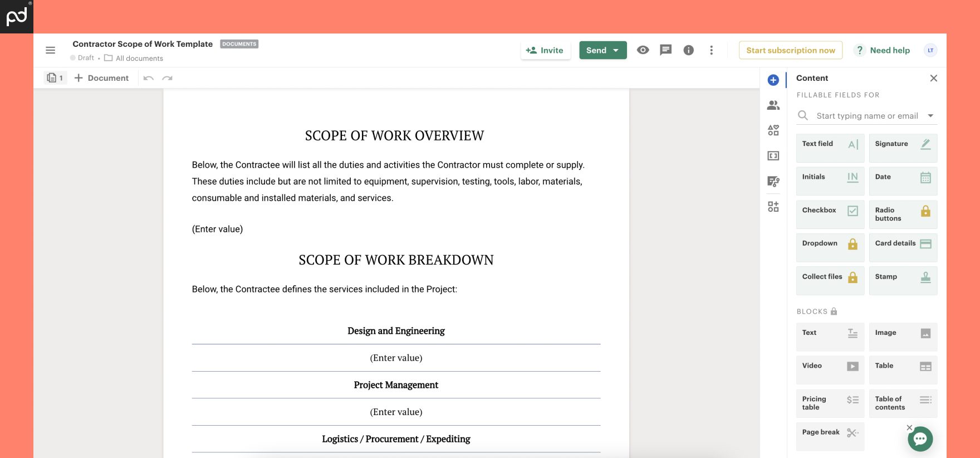Go to All documents folder link
The width and height of the screenshot is (980, 458).
[x=139, y=58]
